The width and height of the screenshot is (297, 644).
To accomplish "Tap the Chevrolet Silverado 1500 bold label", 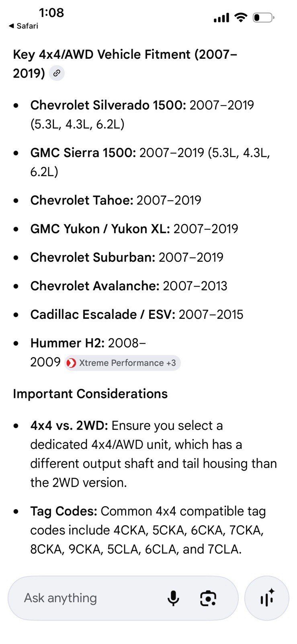I will coord(108,105).
